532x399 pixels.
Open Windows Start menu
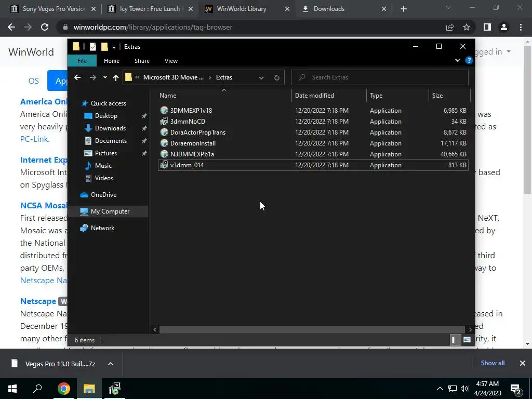click(12, 389)
